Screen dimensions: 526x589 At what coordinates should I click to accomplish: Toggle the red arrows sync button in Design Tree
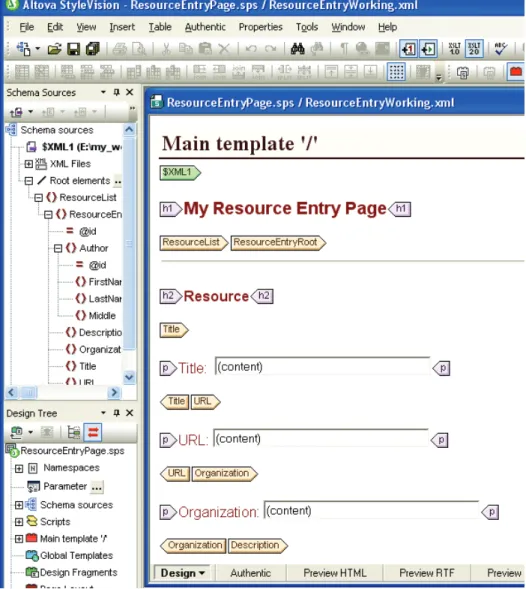(x=93, y=432)
